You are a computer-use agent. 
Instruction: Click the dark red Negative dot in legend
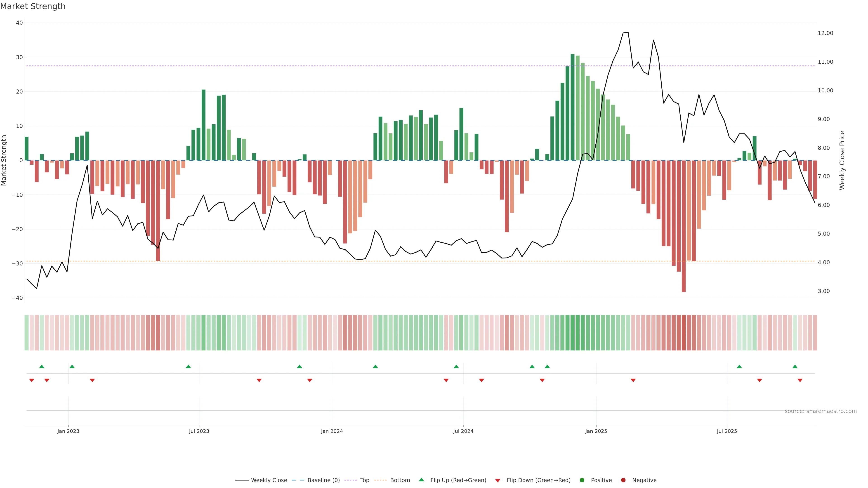pos(623,480)
